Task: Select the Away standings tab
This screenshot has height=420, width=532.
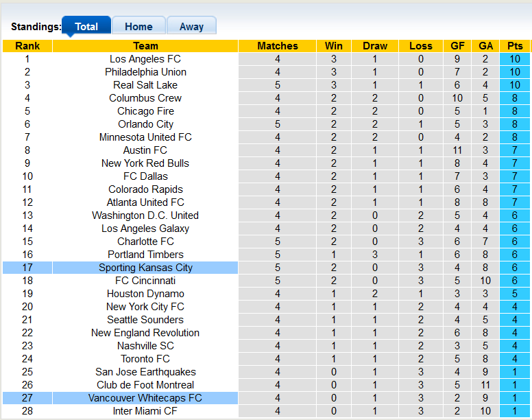Action: [191, 27]
